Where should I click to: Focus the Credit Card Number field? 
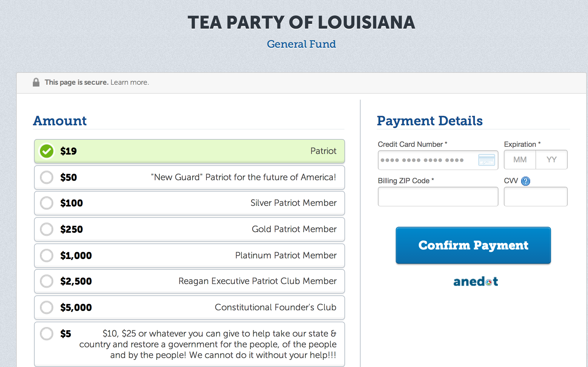pos(427,160)
